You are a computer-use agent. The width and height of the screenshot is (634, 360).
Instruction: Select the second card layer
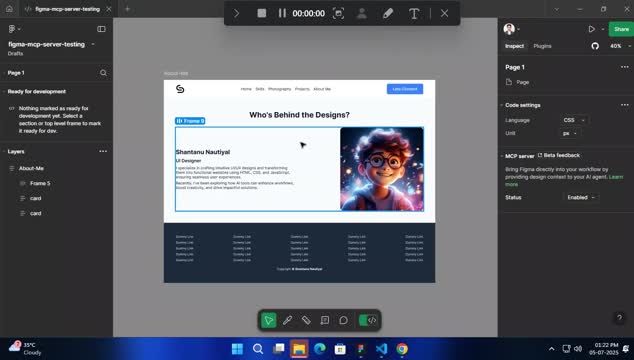click(x=36, y=213)
